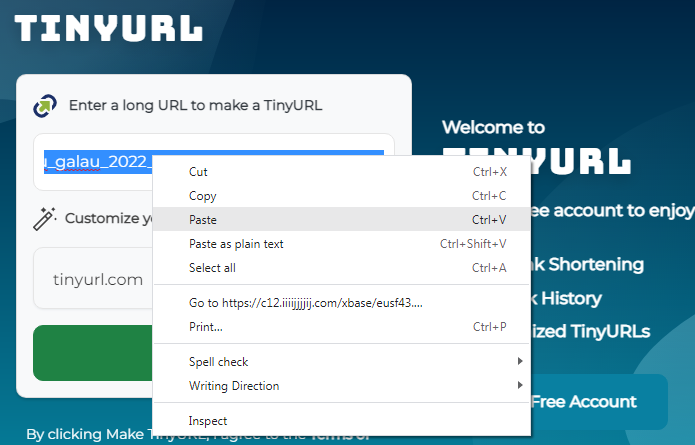Viewport: 695px width, 445px height.
Task: Choose Select all in the context menu
Action: click(x=342, y=268)
